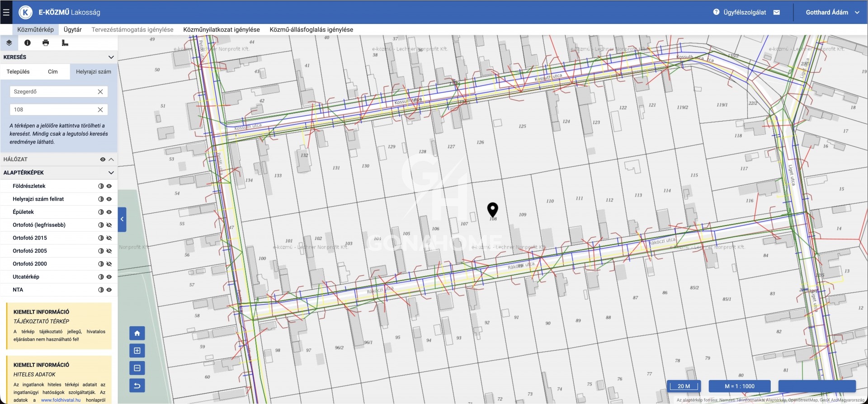Screen dimensions: 868x404
Task: Click the info icon in the toolbar
Action: (x=28, y=43)
